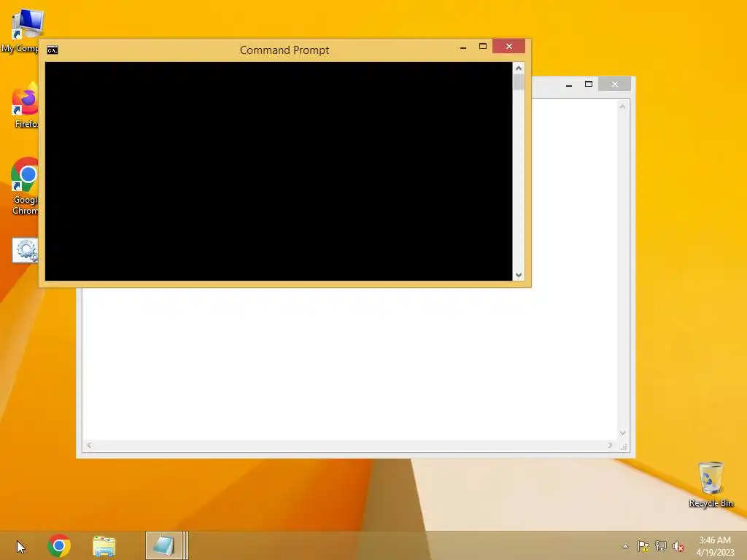Click Notepad's vertical scroll up arrow
The width and height of the screenshot is (747, 560).
pos(622,106)
